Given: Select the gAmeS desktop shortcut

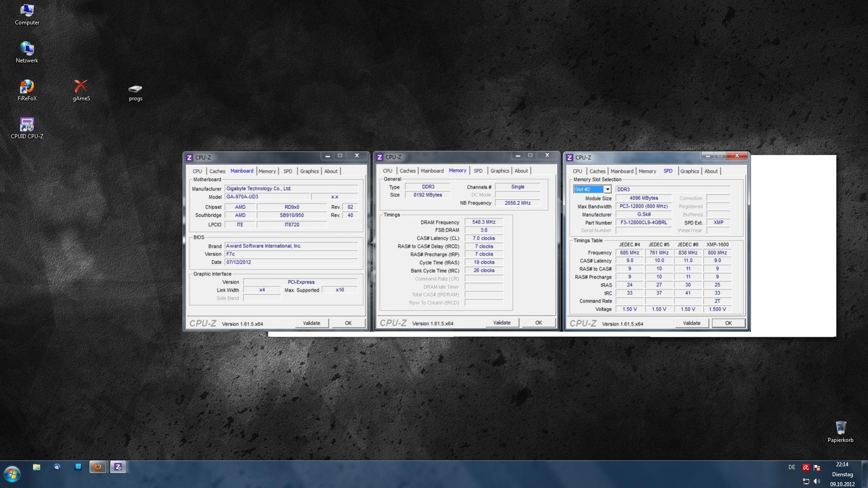Looking at the screenshot, I should click(x=81, y=90).
